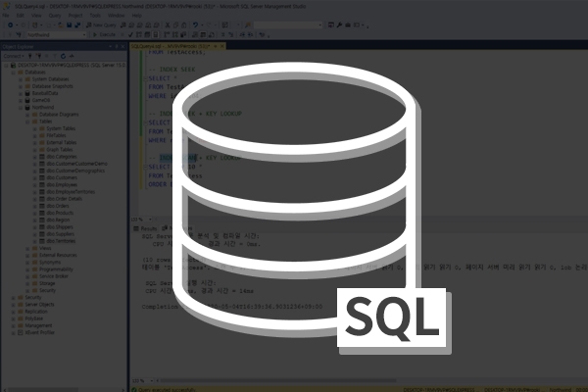Viewport: 588px width, 392px height.
Task: Collapse the Northwind database node
Action: (21, 108)
